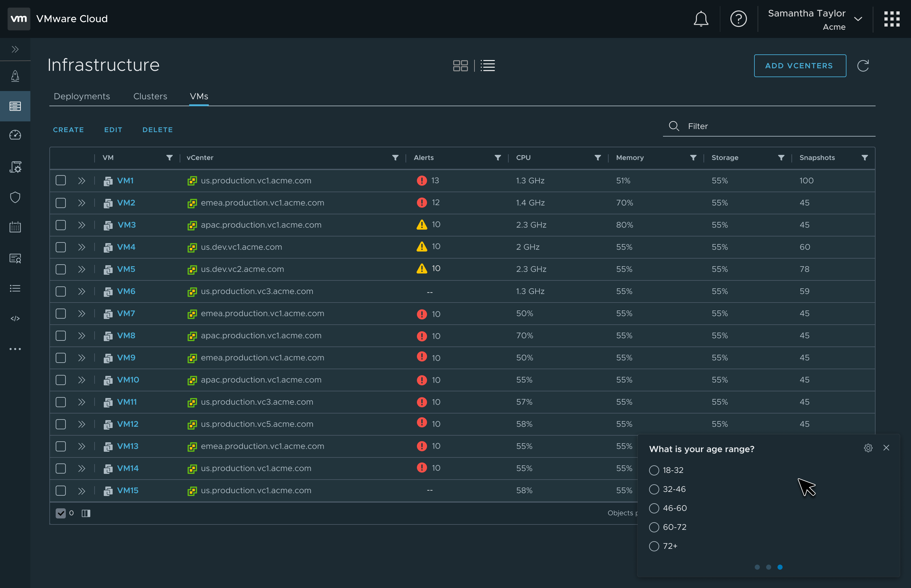Expand the VM5 row details
The height and width of the screenshot is (588, 911).
[81, 269]
